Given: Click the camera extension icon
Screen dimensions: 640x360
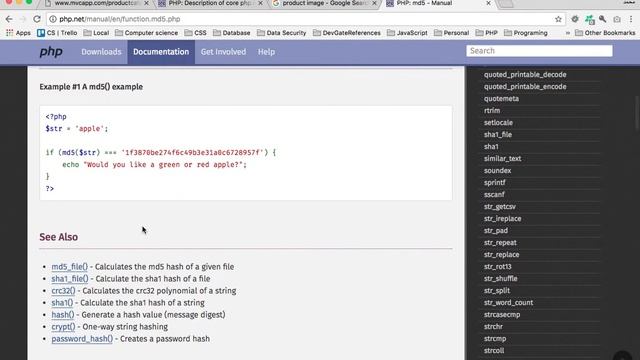Looking at the screenshot, I should [617, 19].
